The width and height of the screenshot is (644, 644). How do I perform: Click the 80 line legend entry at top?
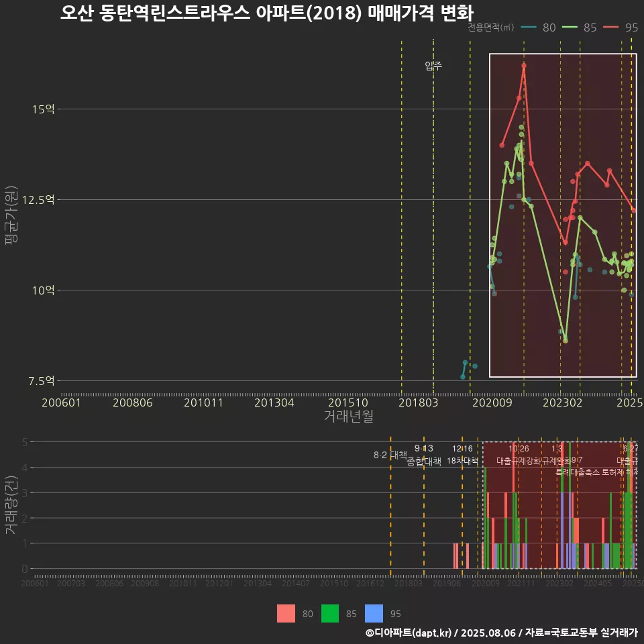(x=538, y=28)
